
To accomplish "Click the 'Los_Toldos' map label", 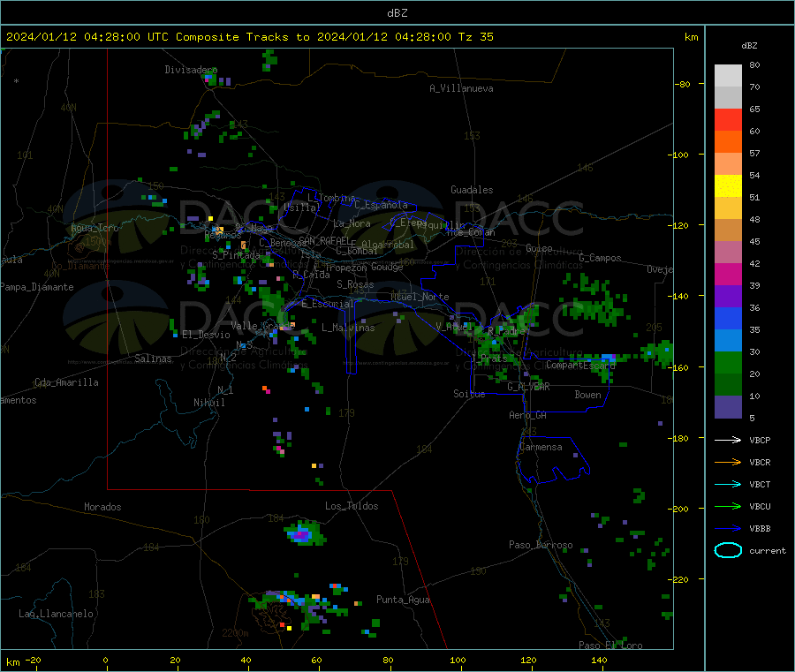I will pos(352,506).
